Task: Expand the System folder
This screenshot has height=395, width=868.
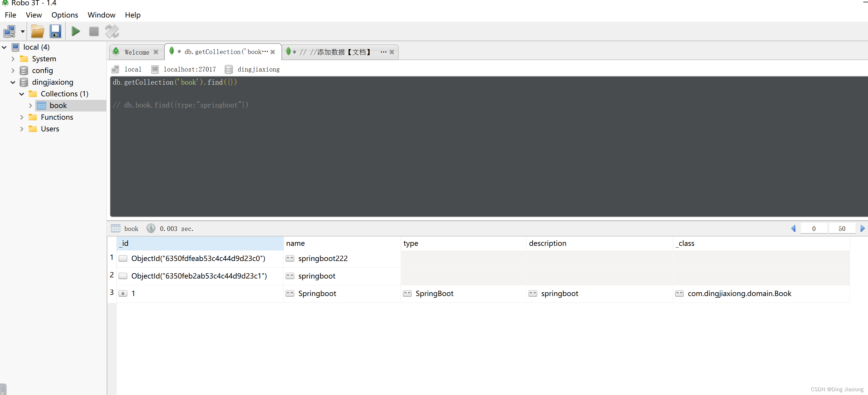Action: [x=13, y=59]
